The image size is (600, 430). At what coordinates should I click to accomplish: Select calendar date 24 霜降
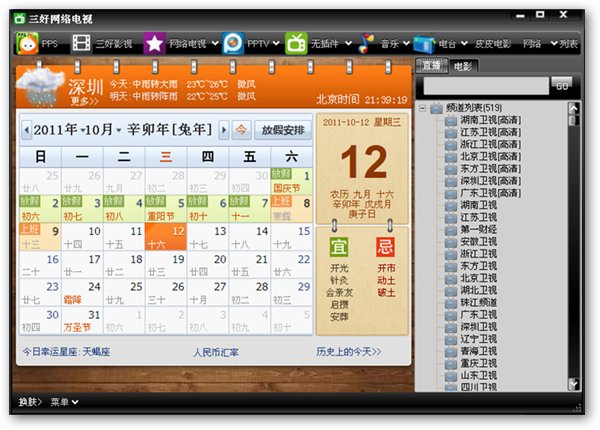point(82,293)
